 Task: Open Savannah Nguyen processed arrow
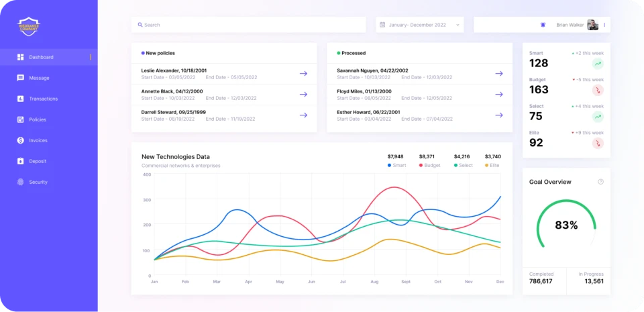tap(499, 74)
